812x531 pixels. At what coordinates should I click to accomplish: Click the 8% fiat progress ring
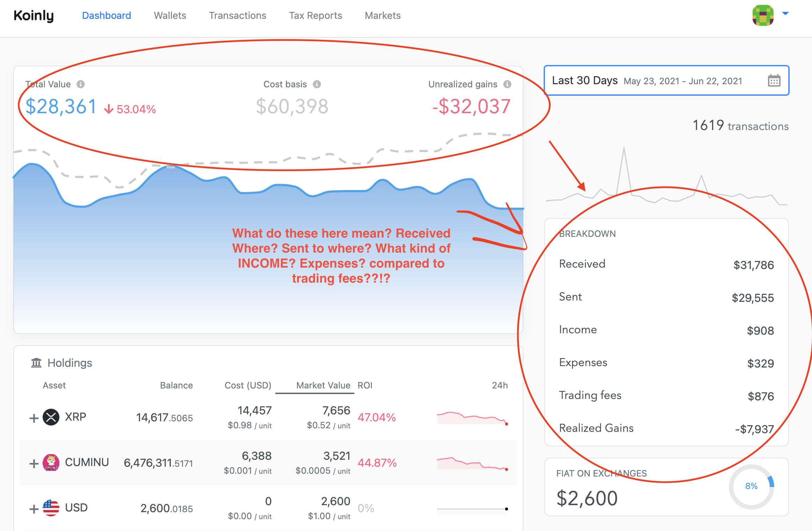pyautogui.click(x=752, y=486)
